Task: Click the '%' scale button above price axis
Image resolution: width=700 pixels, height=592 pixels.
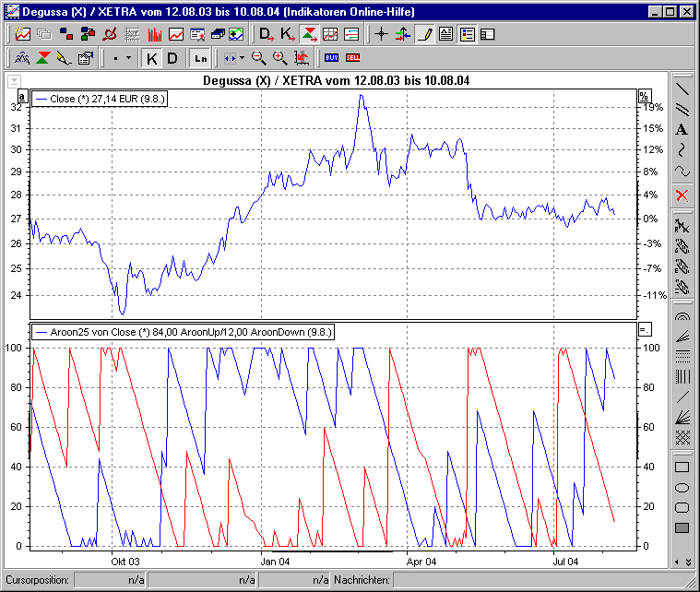Action: tap(644, 96)
